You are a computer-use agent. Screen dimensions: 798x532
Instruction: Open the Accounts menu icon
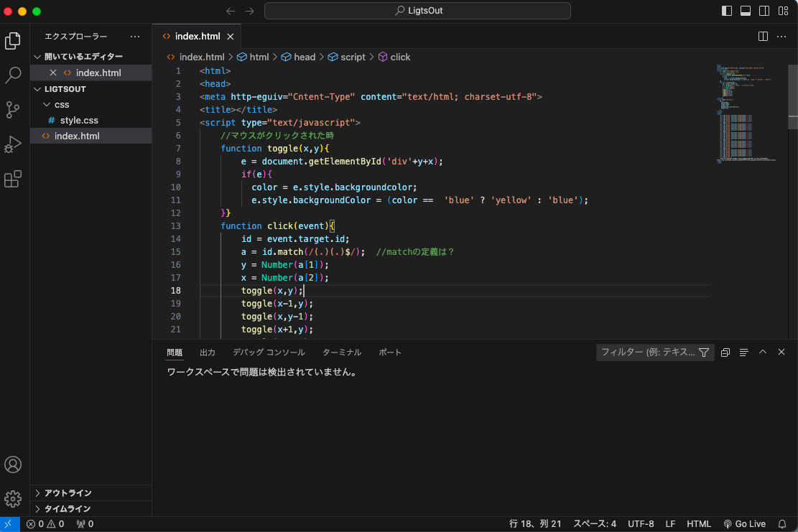pyautogui.click(x=13, y=465)
